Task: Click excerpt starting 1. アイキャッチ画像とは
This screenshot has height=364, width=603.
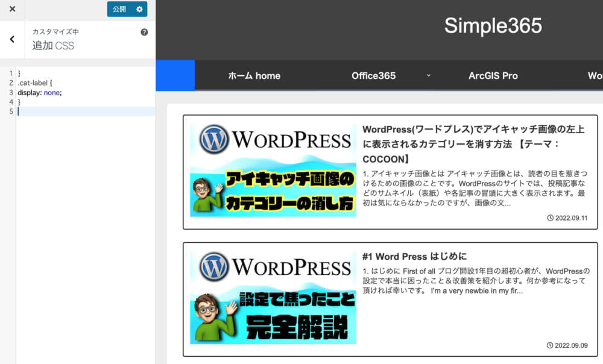Action: tap(475, 188)
